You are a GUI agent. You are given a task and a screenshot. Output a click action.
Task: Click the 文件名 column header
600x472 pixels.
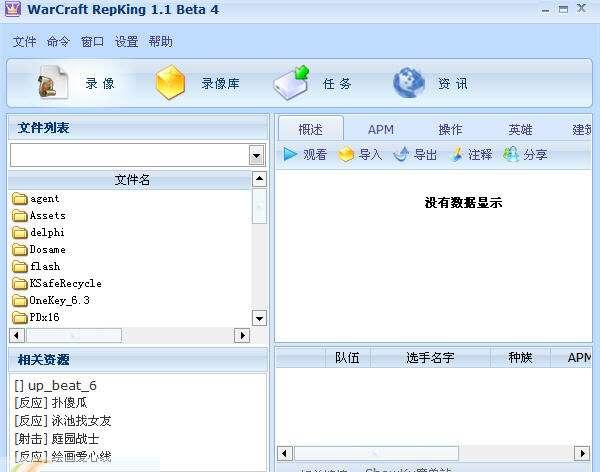(132, 180)
